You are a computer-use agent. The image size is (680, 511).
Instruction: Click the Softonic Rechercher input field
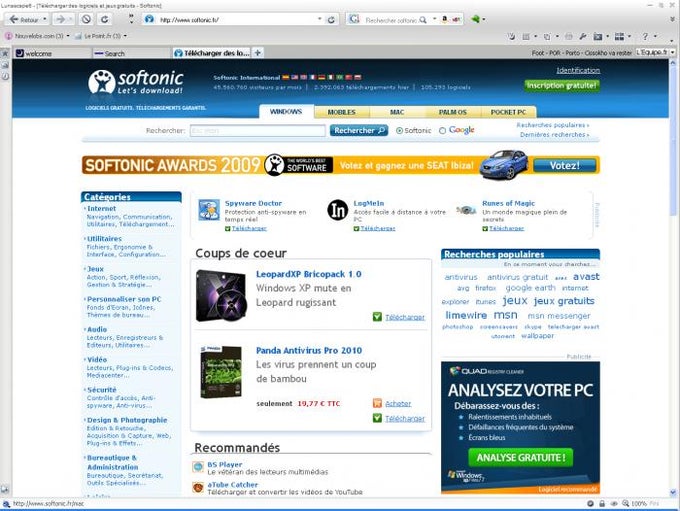pos(258,131)
